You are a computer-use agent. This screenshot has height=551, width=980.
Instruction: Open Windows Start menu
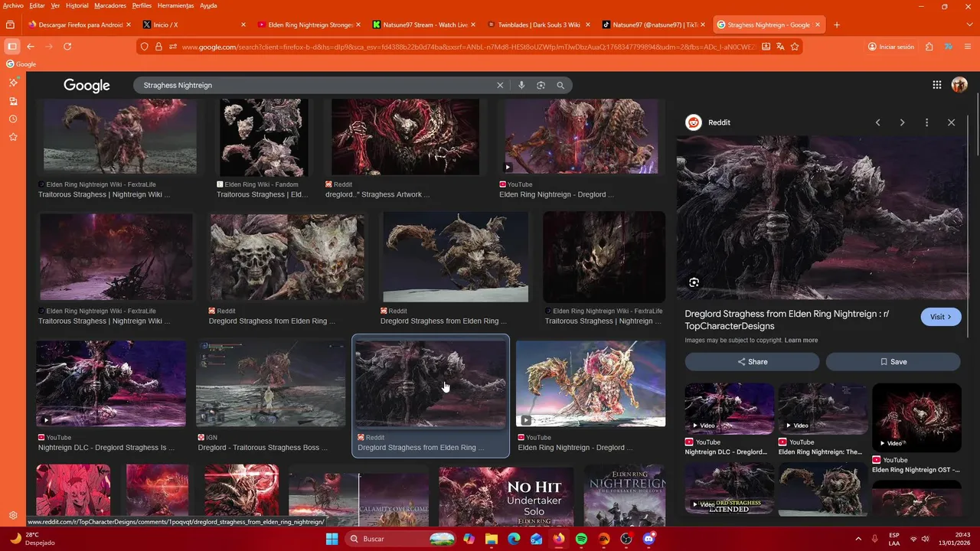(332, 539)
